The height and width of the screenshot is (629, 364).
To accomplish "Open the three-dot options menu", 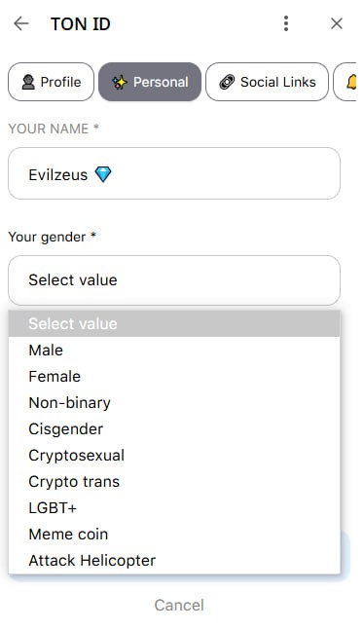I will point(286,23).
